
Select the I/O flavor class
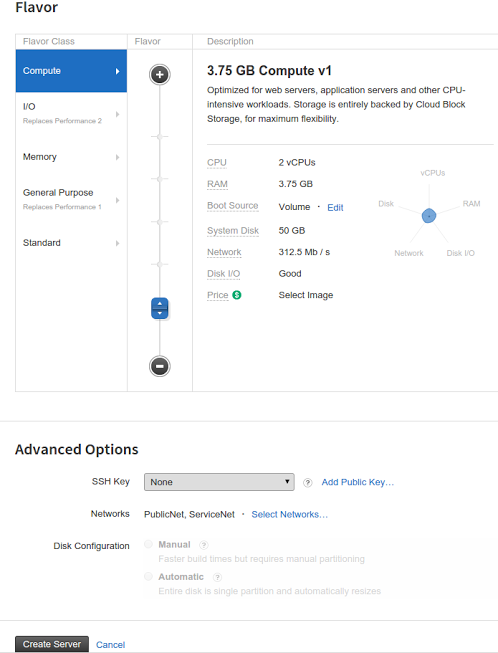click(x=71, y=114)
